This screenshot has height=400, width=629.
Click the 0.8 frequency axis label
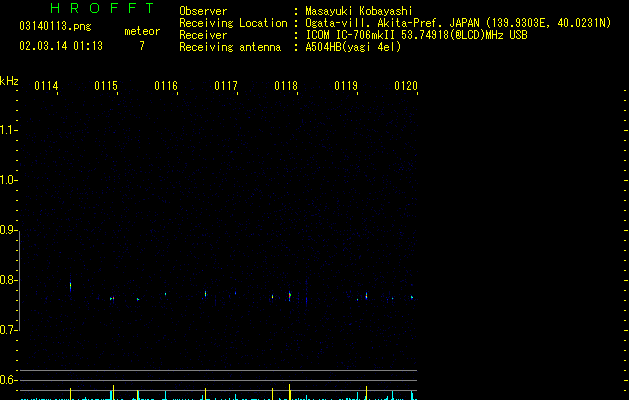[8, 280]
